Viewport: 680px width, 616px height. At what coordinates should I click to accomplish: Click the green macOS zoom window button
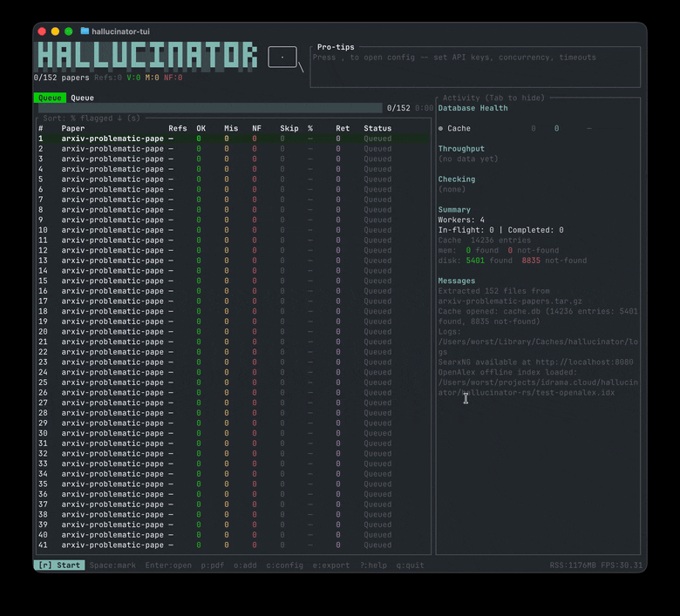tap(69, 31)
